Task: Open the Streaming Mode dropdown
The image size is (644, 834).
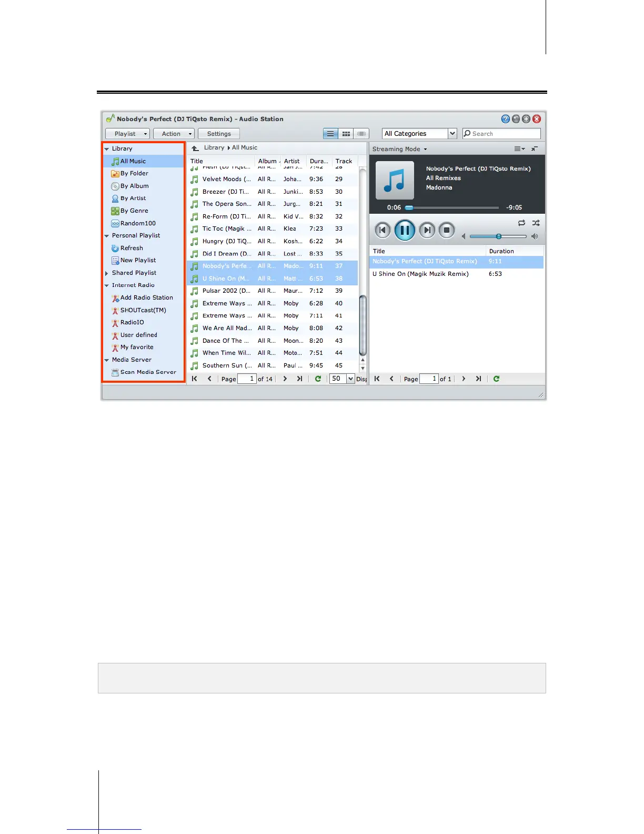Action: click(400, 149)
